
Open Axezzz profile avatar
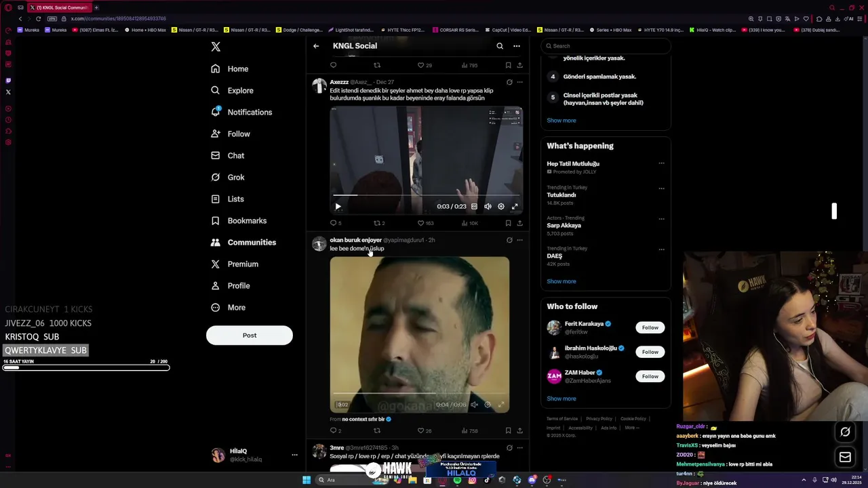tap(319, 85)
